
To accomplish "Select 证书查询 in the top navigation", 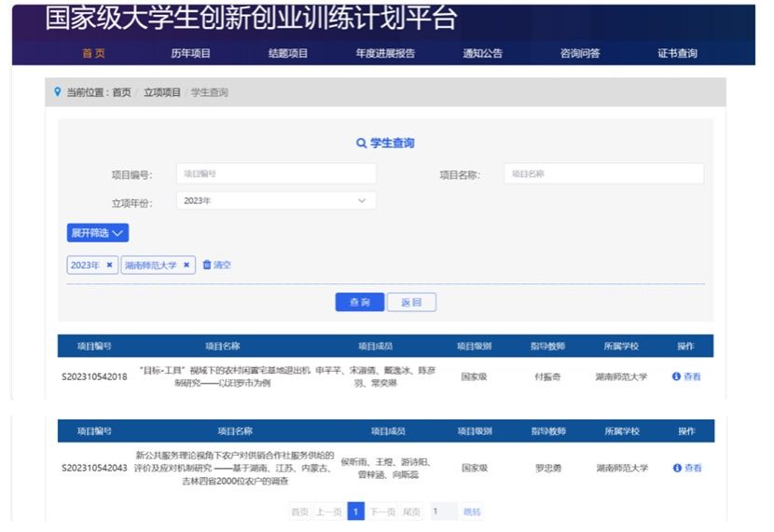I will pos(677,53).
